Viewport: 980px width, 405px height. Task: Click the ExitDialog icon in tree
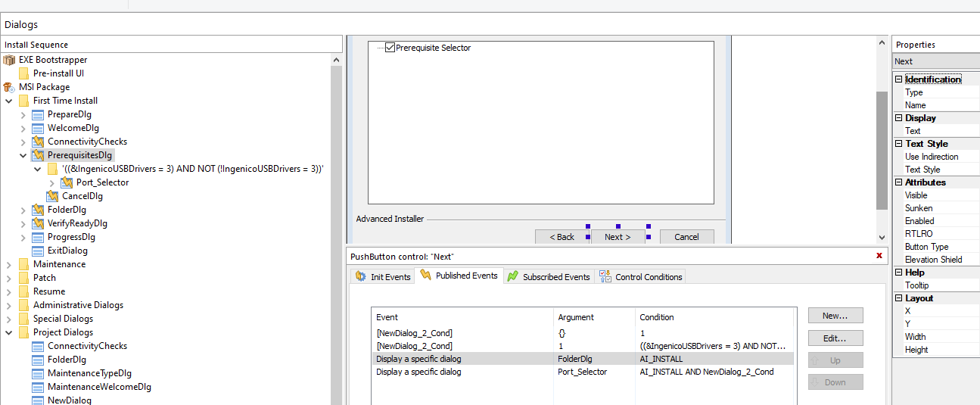38,251
